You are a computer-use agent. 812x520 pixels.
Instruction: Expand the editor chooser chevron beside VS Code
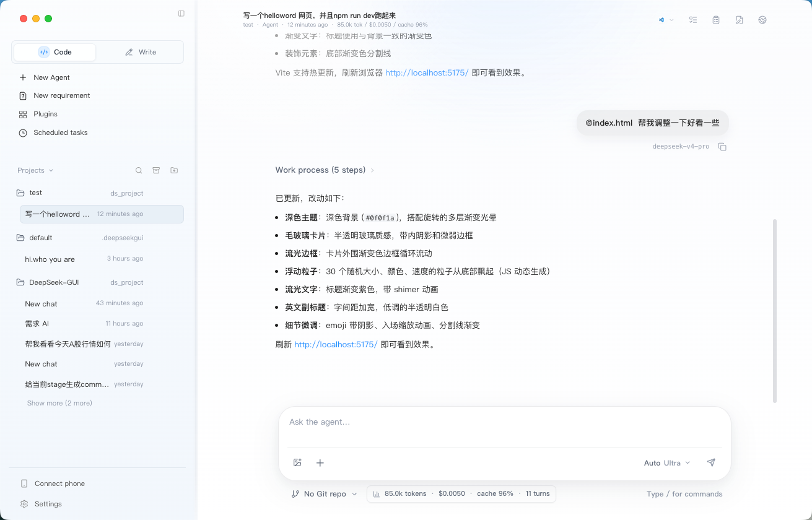point(672,20)
